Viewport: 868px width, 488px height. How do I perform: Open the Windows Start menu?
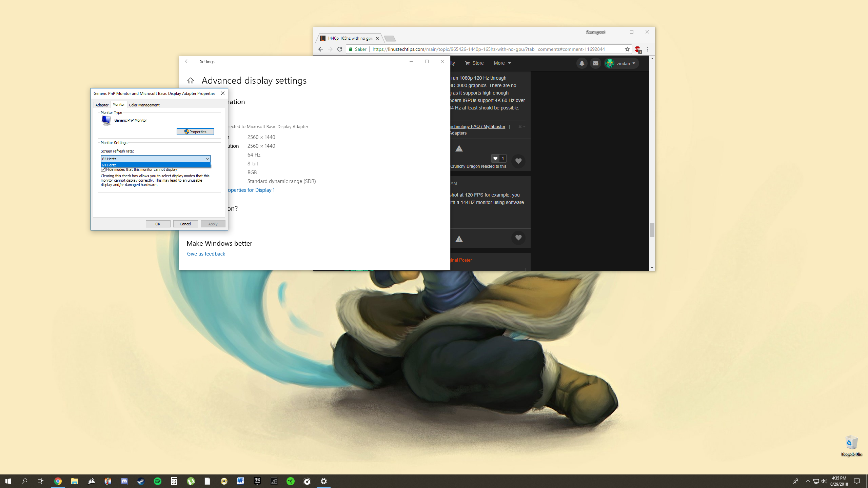tap(8, 481)
